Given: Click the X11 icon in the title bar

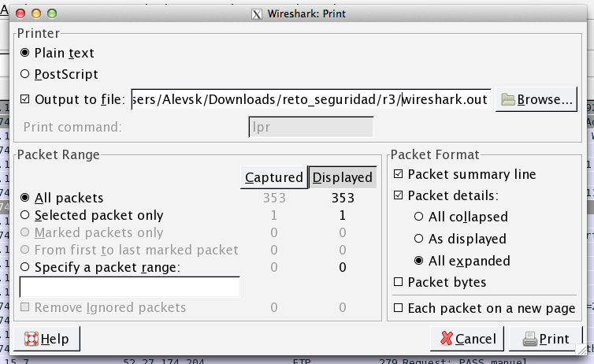Looking at the screenshot, I should click(257, 14).
